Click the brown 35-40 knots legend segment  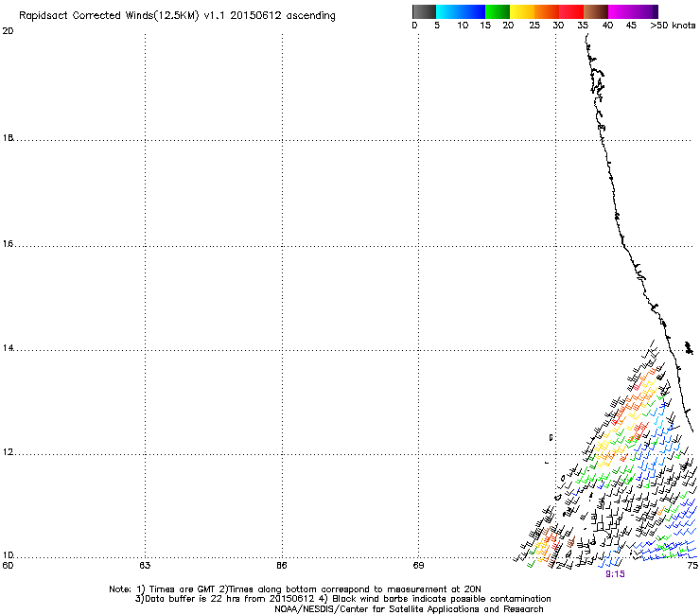point(596,11)
